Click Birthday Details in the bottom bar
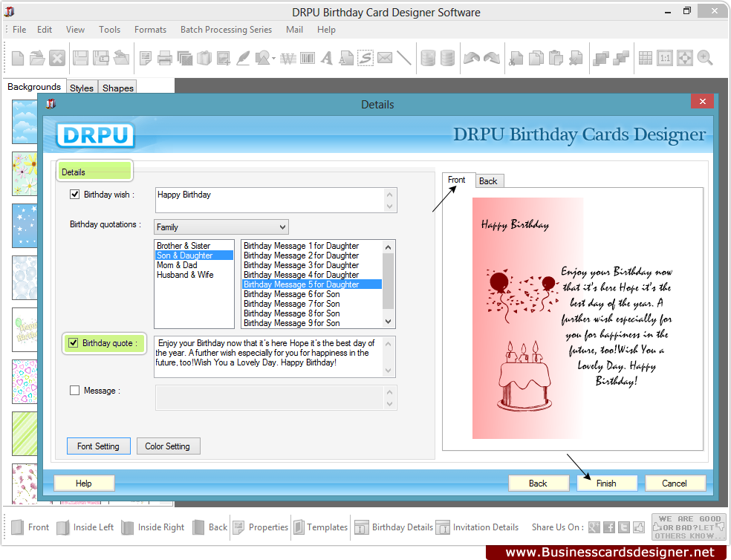This screenshot has height=560, width=731. point(394,527)
